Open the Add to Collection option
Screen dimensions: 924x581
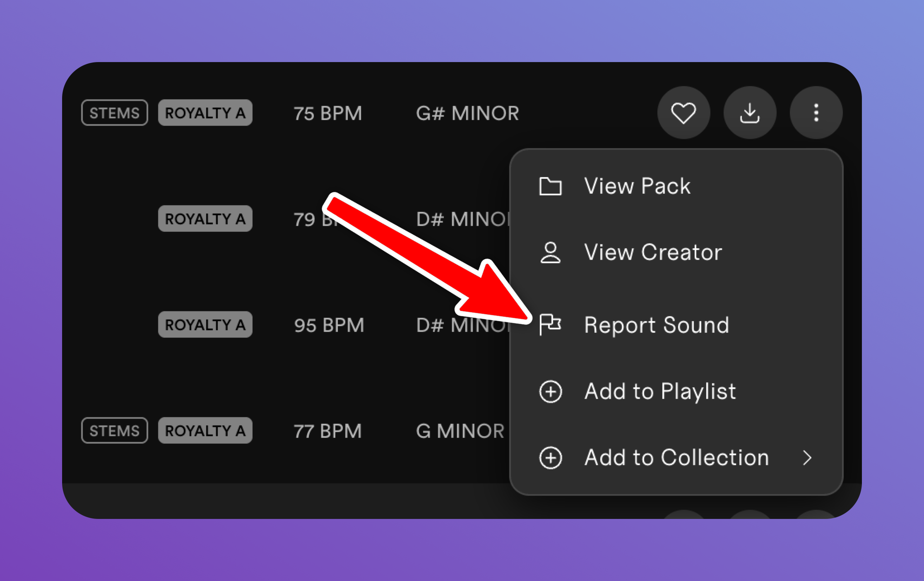tap(676, 458)
